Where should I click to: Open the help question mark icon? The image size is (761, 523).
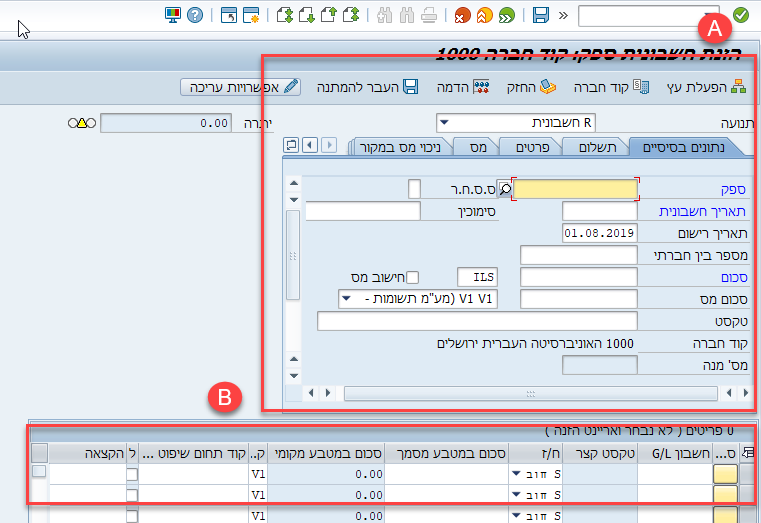[195, 16]
